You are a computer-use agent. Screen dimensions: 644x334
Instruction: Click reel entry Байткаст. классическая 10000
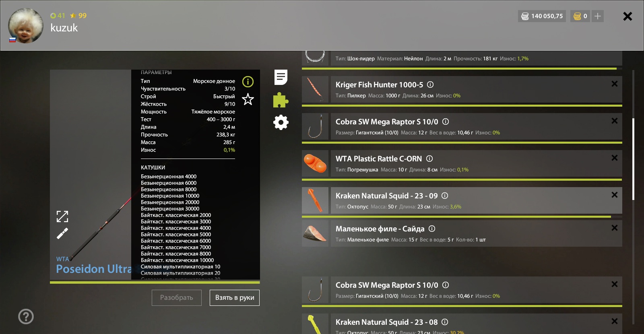pyautogui.click(x=177, y=260)
